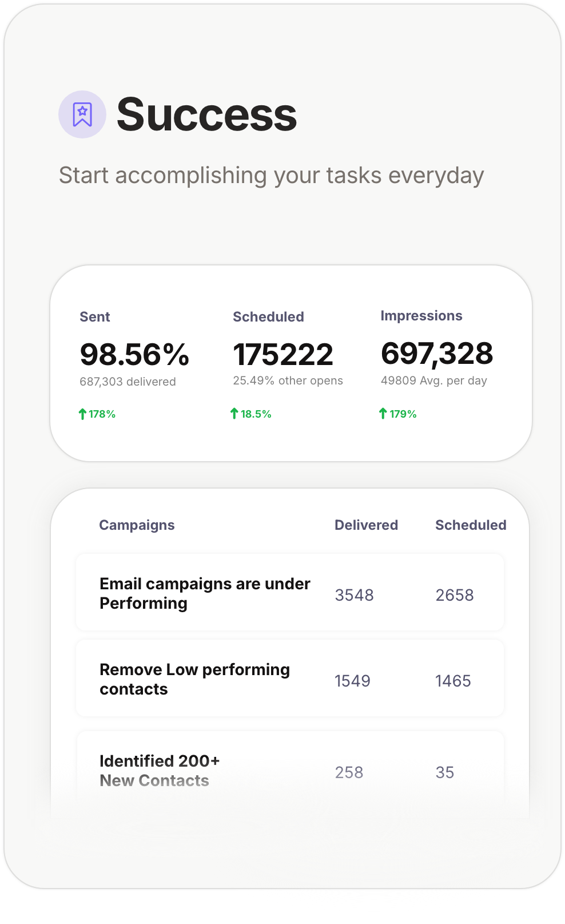Screen dimensions: 565x924
Task: Open the Identified 200+ New Contacts row
Action: pyautogui.click(x=160, y=771)
